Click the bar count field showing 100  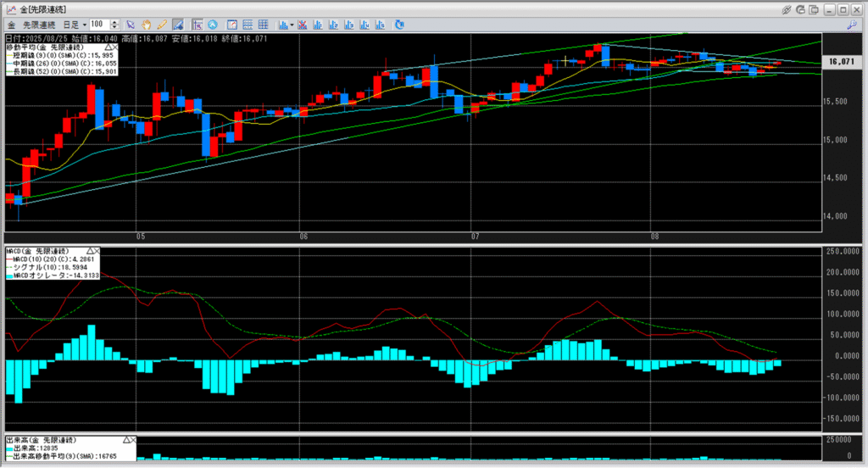[x=100, y=25]
